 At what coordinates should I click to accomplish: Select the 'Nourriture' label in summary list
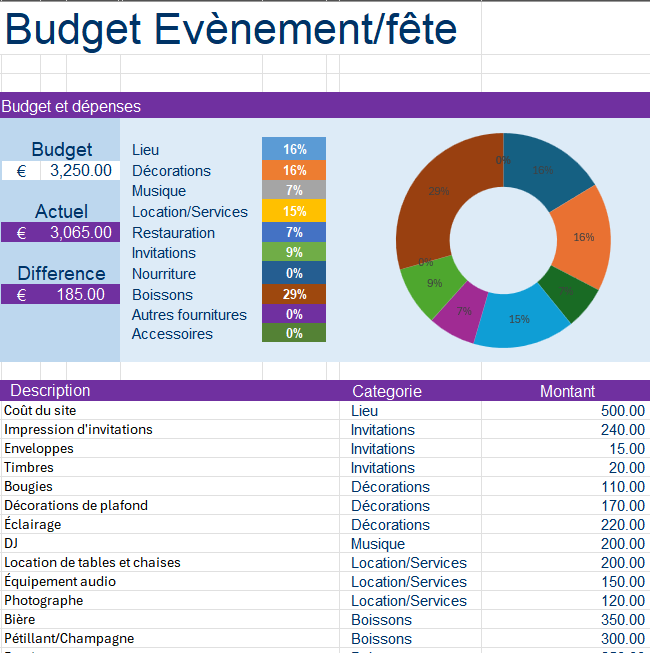click(164, 274)
